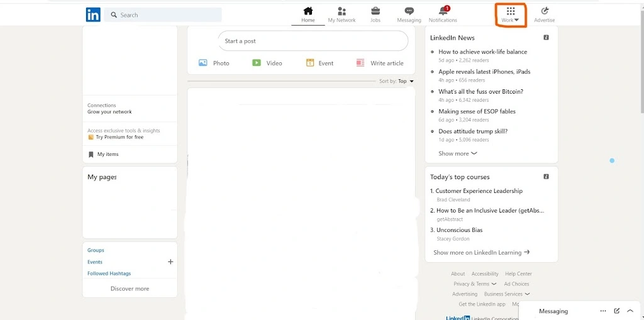Click the search magnifier icon
The image size is (644, 320).
tap(114, 15)
